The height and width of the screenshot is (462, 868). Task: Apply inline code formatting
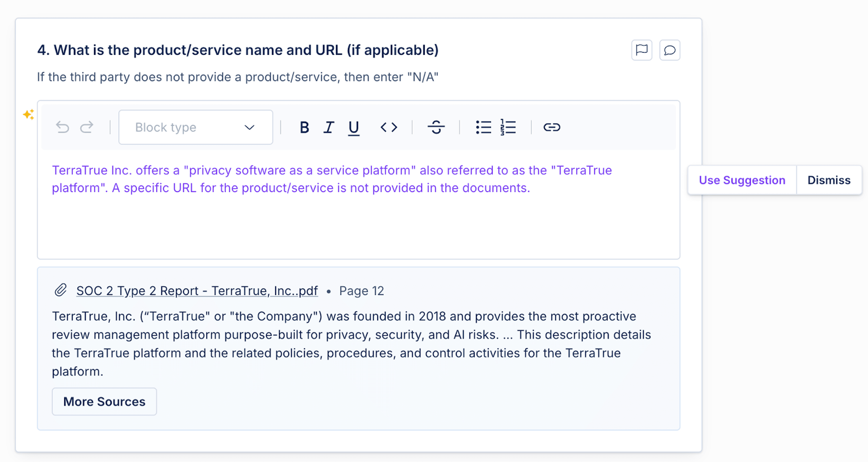click(x=389, y=127)
